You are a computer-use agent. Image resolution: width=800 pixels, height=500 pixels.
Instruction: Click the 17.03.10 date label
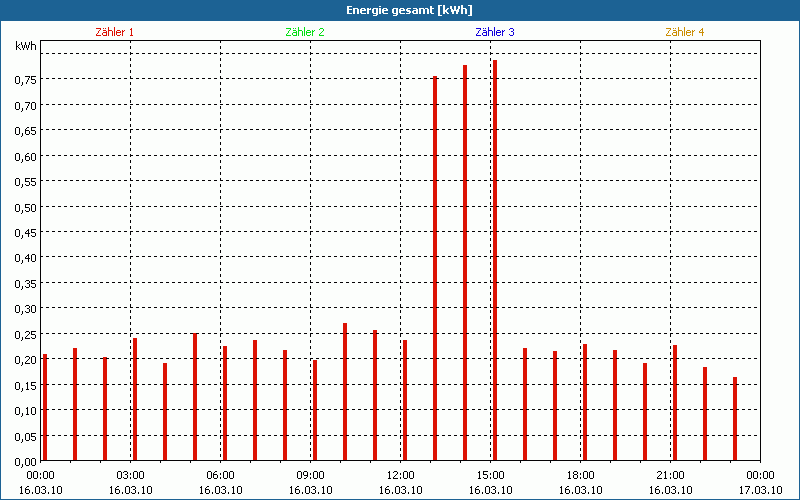point(760,490)
